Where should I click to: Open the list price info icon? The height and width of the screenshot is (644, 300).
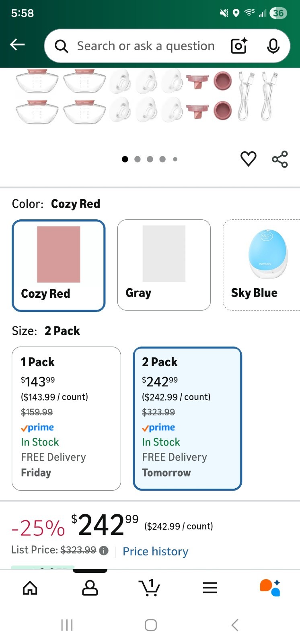pos(104,551)
